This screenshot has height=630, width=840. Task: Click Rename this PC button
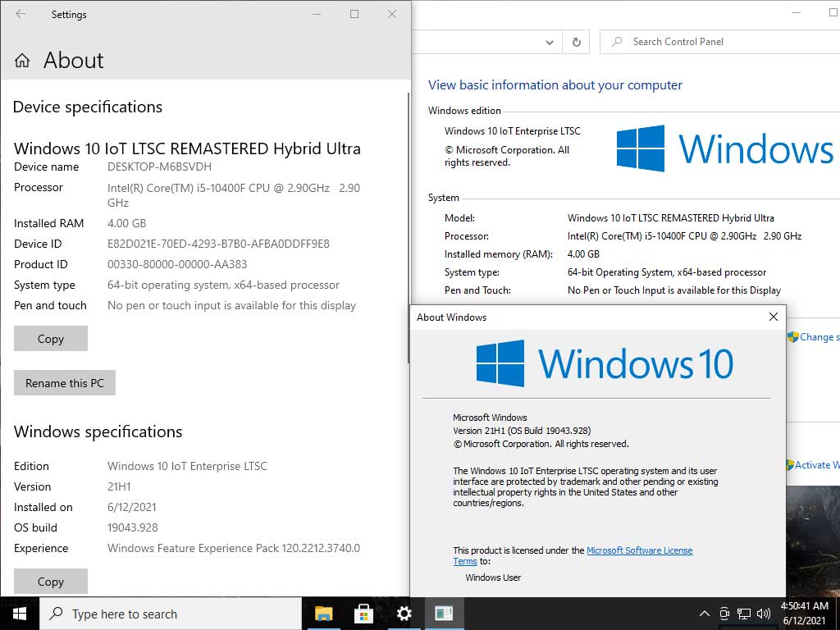[65, 383]
